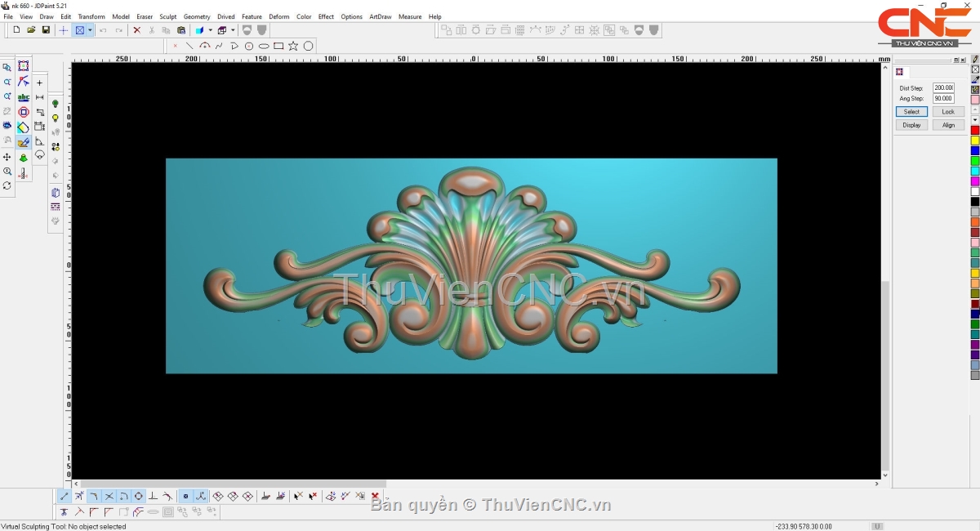980x531 pixels.
Task: Expand the blue cube view dropdown arrow
Action: click(210, 30)
